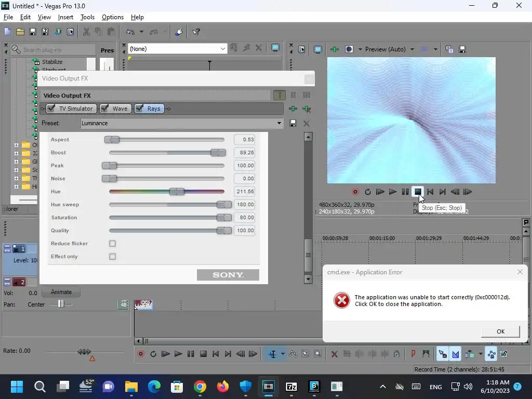Image resolution: width=532 pixels, height=399 pixels.
Task: Open the Preview (Auto) quality dropdown
Action: [412, 49]
